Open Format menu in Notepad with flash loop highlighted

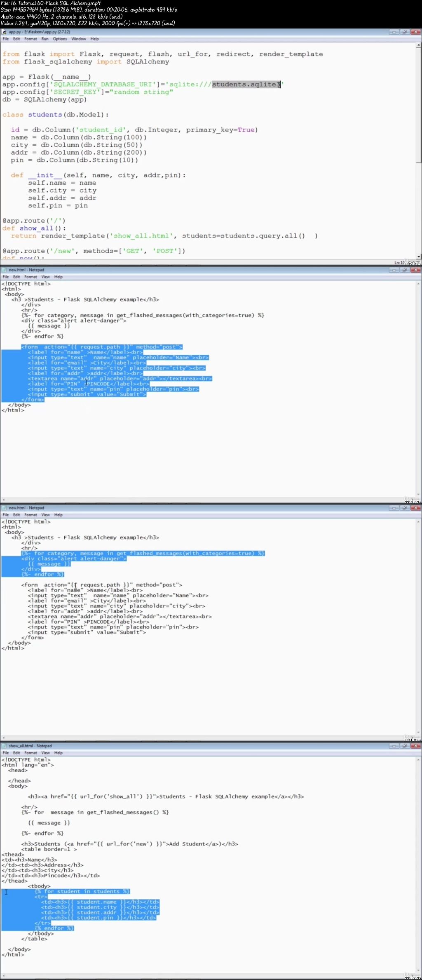(x=30, y=515)
